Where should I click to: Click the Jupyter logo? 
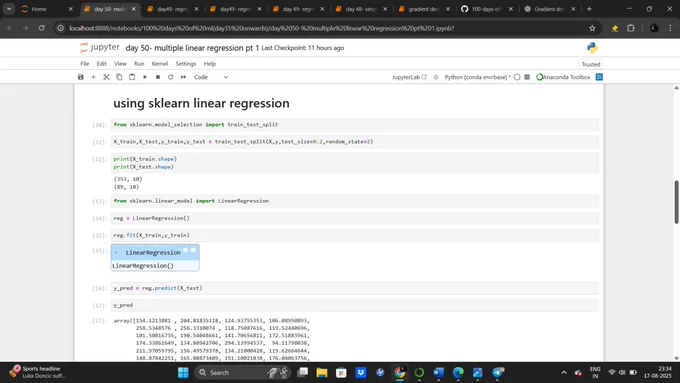pyautogui.click(x=100, y=47)
